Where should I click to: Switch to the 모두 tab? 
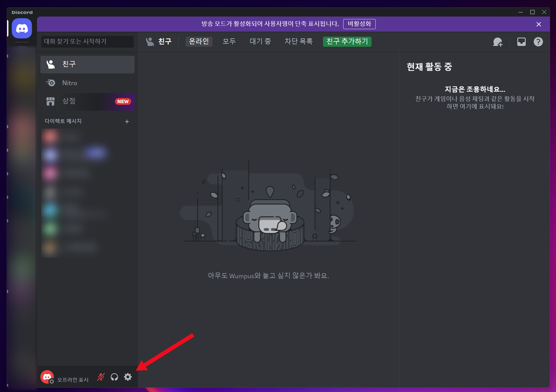pyautogui.click(x=229, y=41)
